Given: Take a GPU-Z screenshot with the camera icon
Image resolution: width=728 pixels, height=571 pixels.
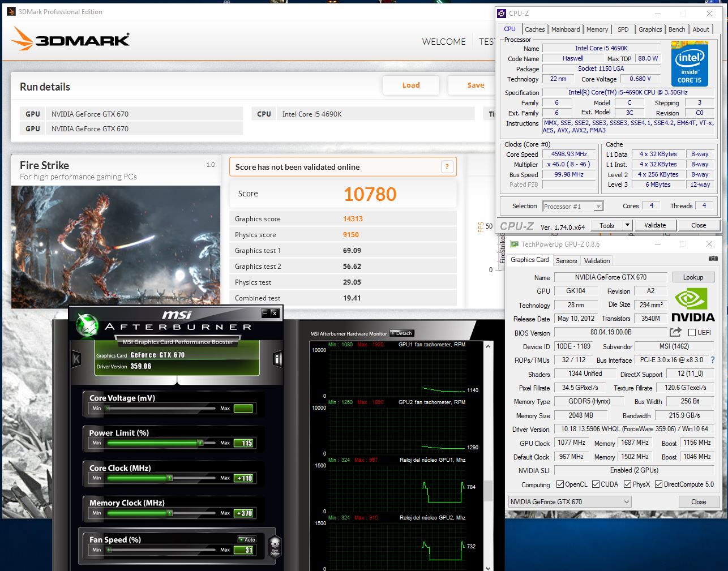Looking at the screenshot, I should click(x=713, y=259).
